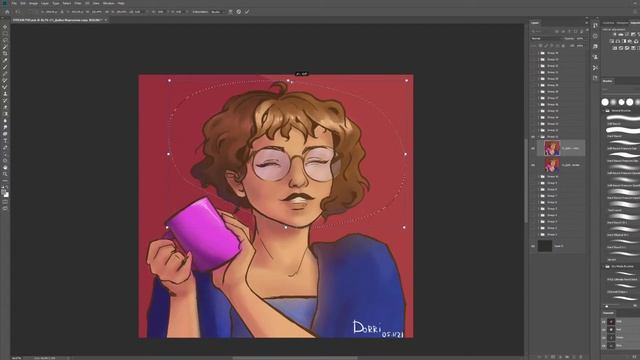Screen dimensions: 640x360
Task: Add a Photo Filter adjustment
Action: pyautogui.click(x=630, y=41)
